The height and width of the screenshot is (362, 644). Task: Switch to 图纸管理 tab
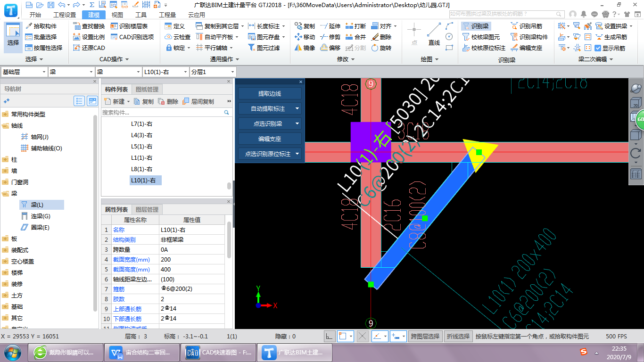pyautogui.click(x=147, y=89)
